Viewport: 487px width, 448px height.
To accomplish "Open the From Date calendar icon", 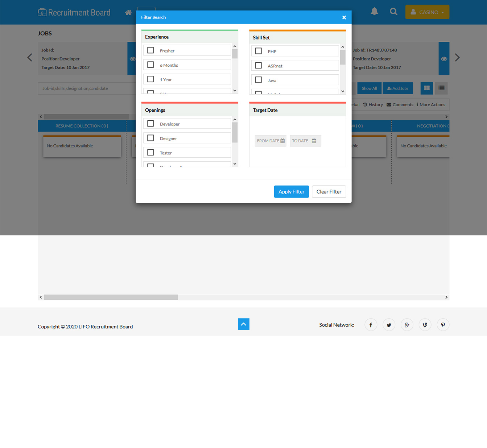I will [282, 141].
